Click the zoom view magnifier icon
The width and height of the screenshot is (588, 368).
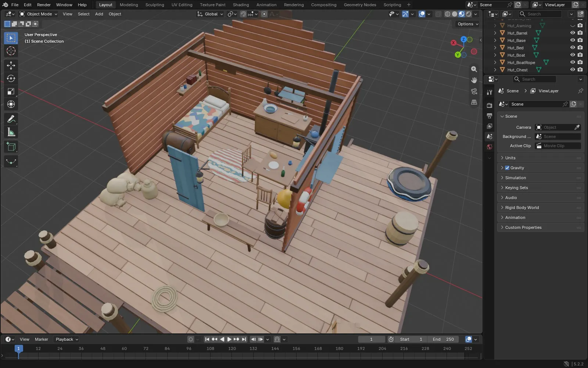click(474, 69)
